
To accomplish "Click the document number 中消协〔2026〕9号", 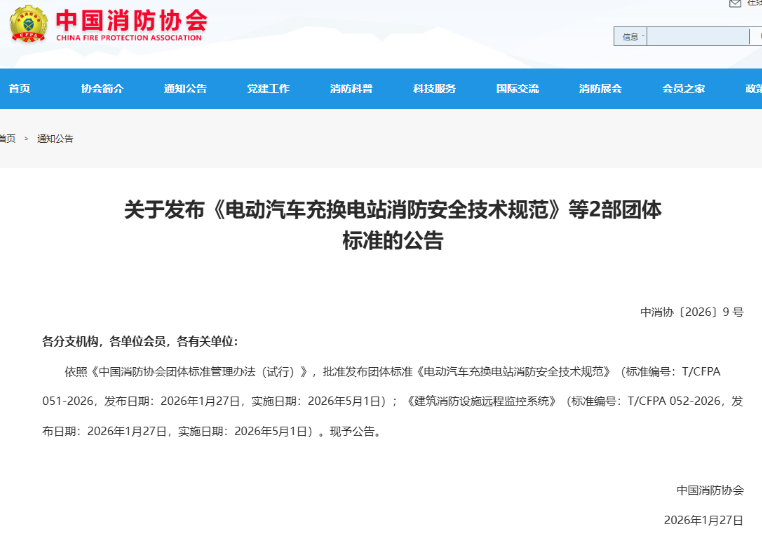I will 691,312.
